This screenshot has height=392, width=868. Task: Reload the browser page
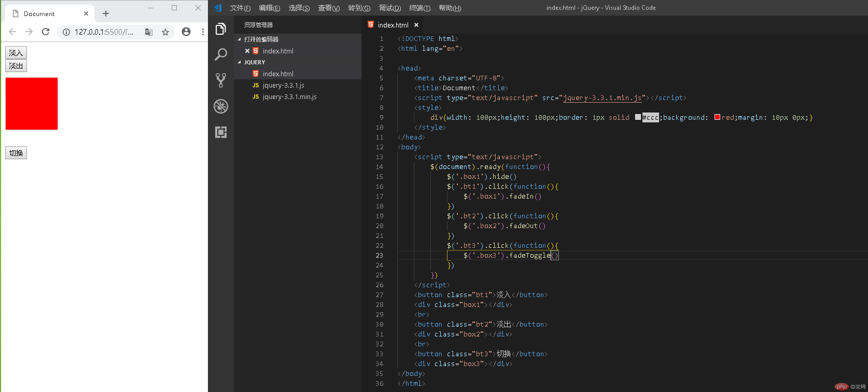click(46, 32)
